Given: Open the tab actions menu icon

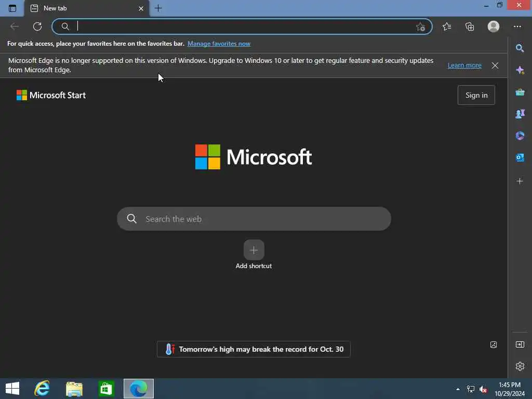Looking at the screenshot, I should click(12, 8).
